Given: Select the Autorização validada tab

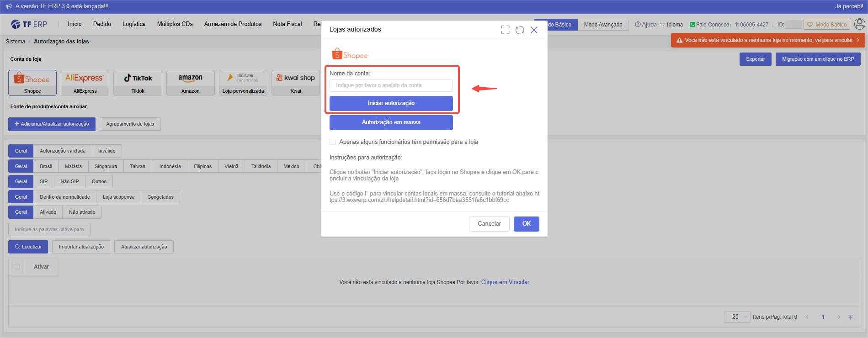Looking at the screenshot, I should 63,151.
